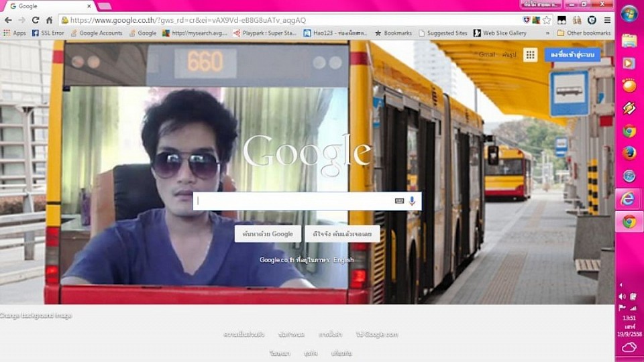The width and height of the screenshot is (644, 362).
Task: Open the first Chrome icon on taskbar
Action: pyautogui.click(x=629, y=131)
